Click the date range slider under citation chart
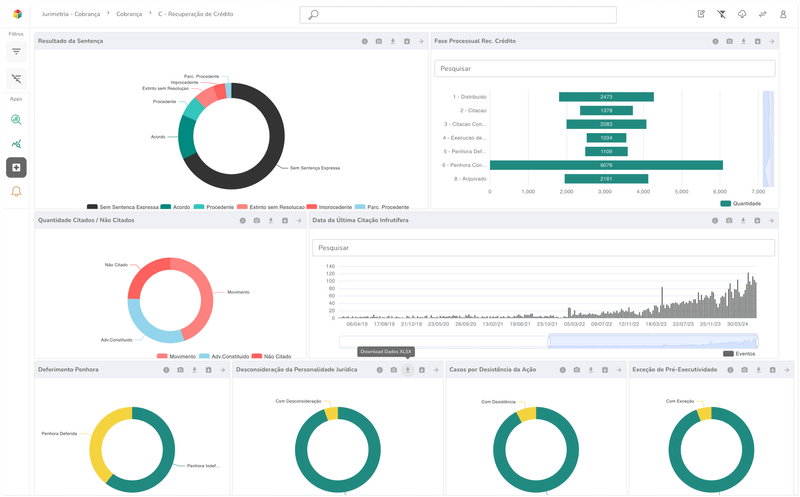Viewport: 800px width, 497px height. (x=652, y=342)
